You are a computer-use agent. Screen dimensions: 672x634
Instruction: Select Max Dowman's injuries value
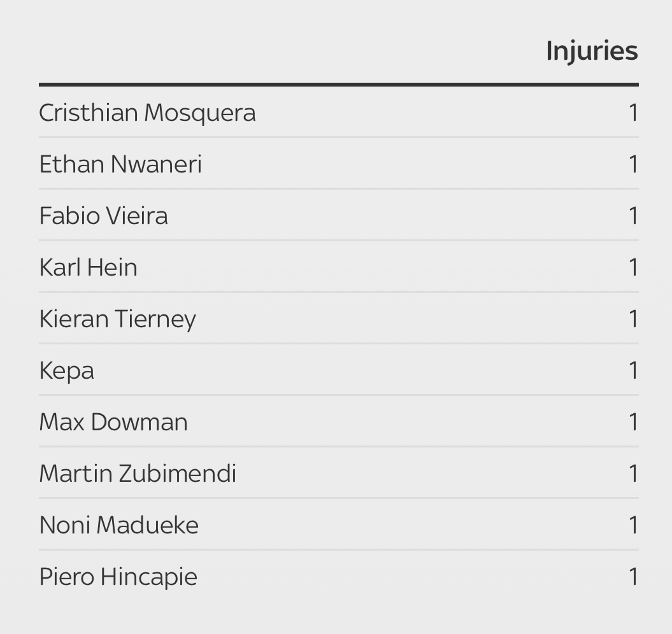tap(633, 423)
